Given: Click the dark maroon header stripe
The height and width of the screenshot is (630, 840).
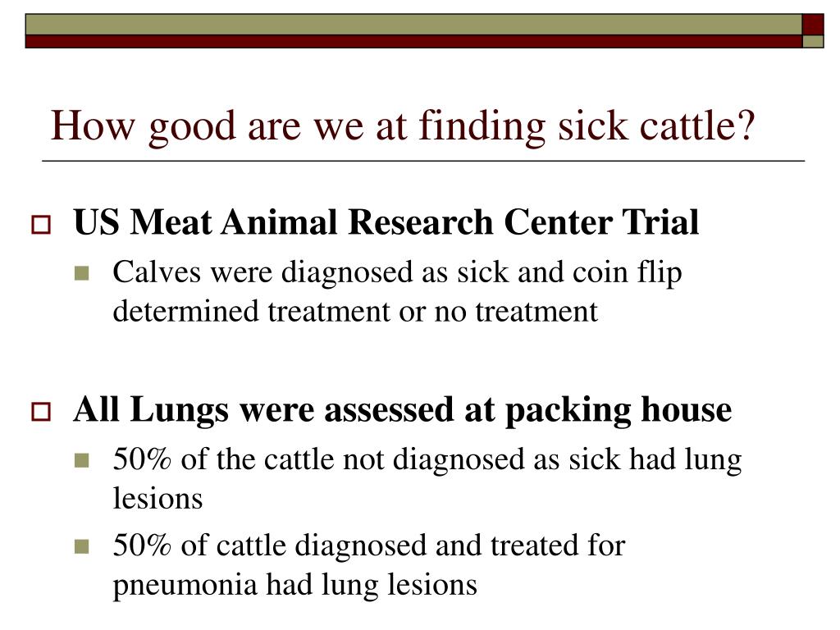Looking at the screenshot, I should tap(413, 41).
